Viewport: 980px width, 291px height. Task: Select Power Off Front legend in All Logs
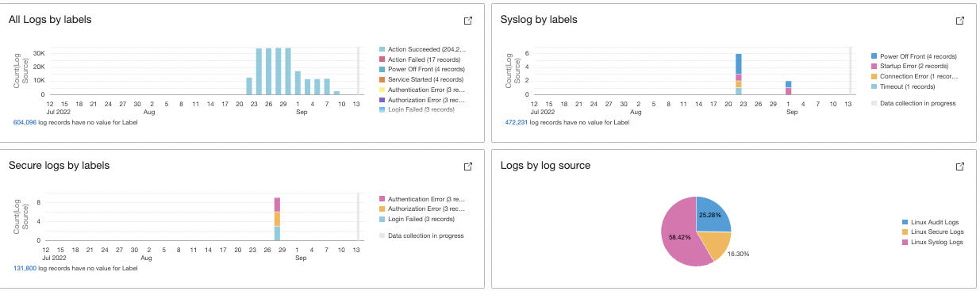(x=421, y=70)
